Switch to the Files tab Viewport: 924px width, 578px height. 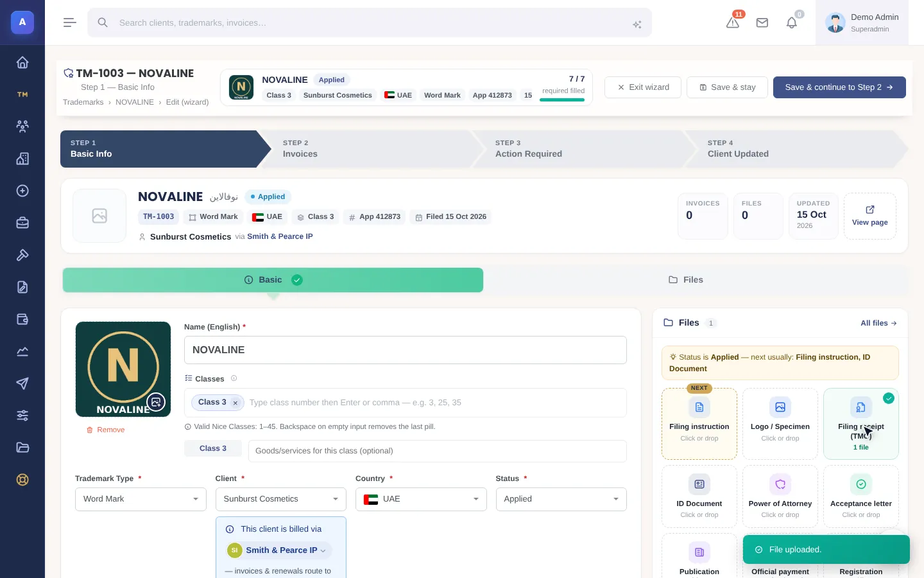tap(685, 280)
